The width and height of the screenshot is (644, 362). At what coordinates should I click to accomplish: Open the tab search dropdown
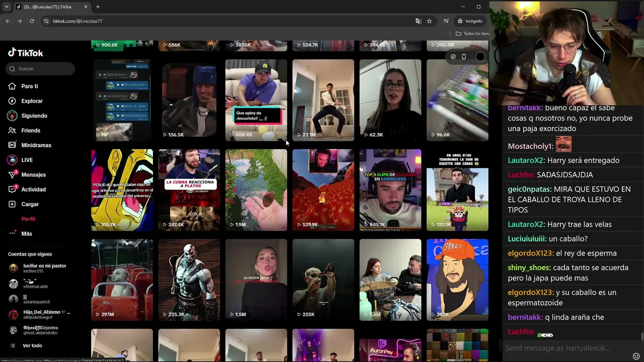click(7, 7)
